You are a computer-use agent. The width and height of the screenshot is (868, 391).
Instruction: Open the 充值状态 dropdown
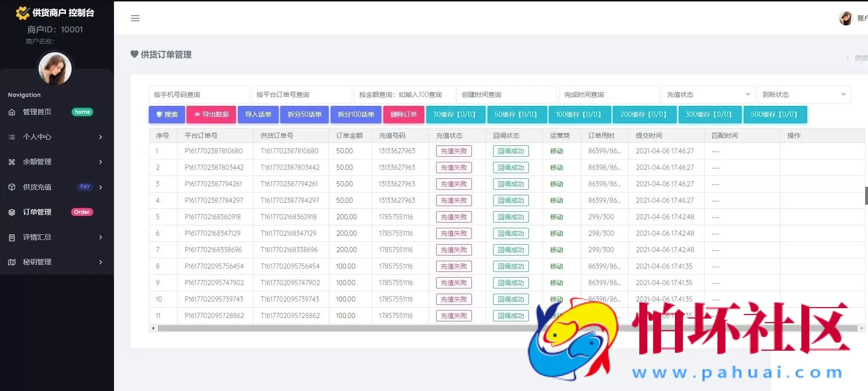[708, 95]
